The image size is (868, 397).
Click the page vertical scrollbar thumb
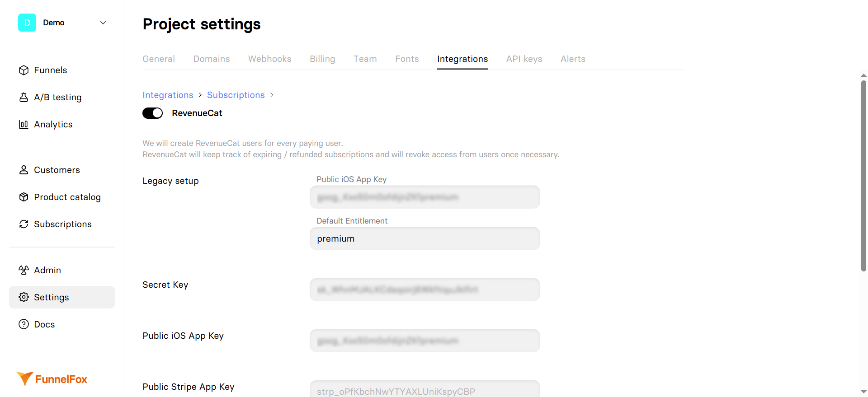(863, 176)
